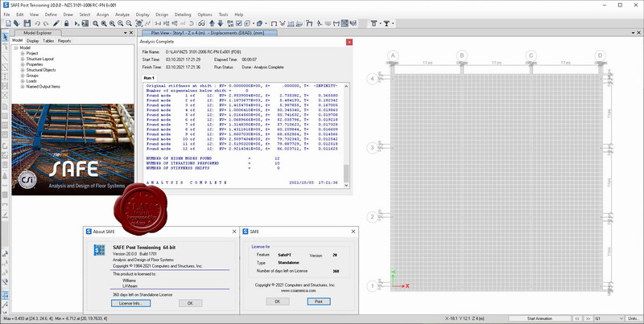This screenshot has width=644, height=324.
Task: Click the Undo arrow icon
Action: click(x=37, y=23)
